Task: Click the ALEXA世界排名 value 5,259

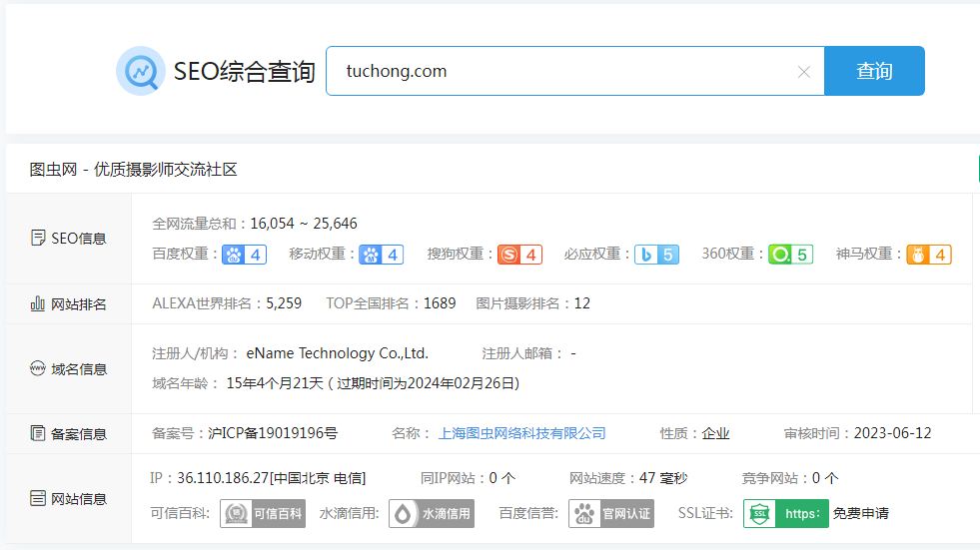Action: coord(284,303)
